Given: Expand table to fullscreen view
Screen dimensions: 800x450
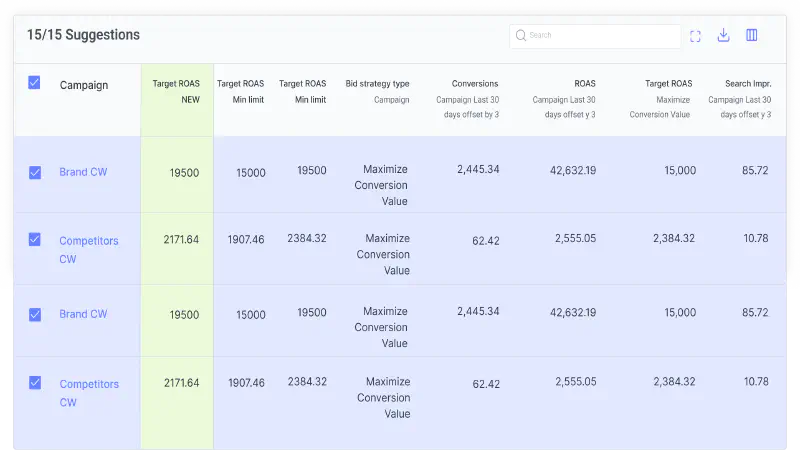Looking at the screenshot, I should click(x=695, y=36).
